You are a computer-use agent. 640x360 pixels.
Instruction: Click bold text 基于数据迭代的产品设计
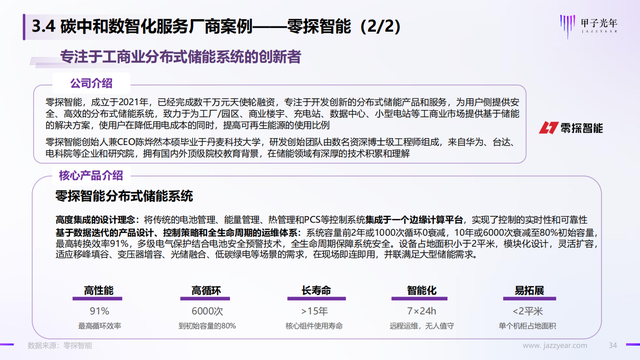(104, 233)
